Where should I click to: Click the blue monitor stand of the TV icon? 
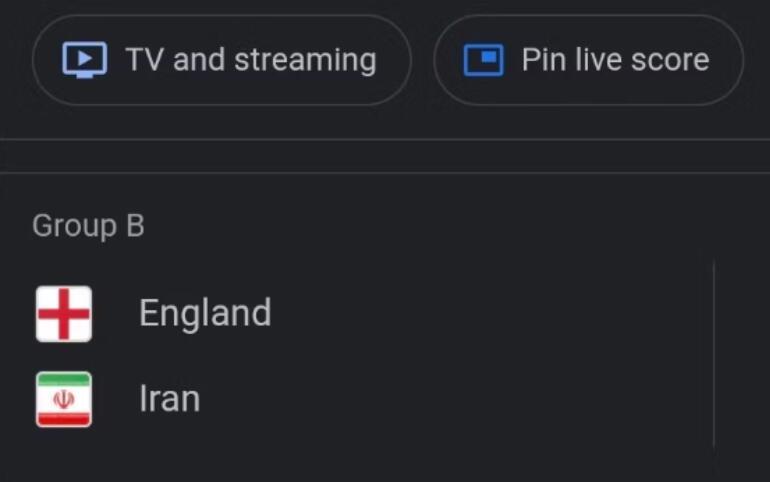click(x=84, y=76)
